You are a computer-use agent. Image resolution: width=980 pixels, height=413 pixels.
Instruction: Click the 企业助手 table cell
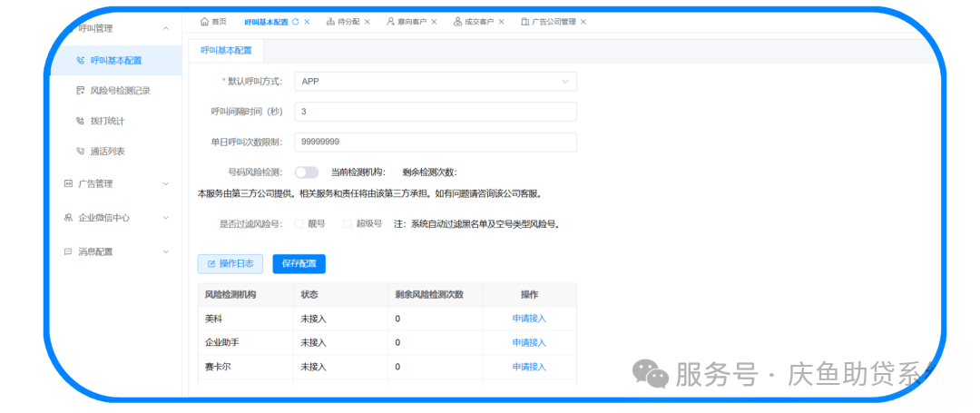(x=246, y=342)
